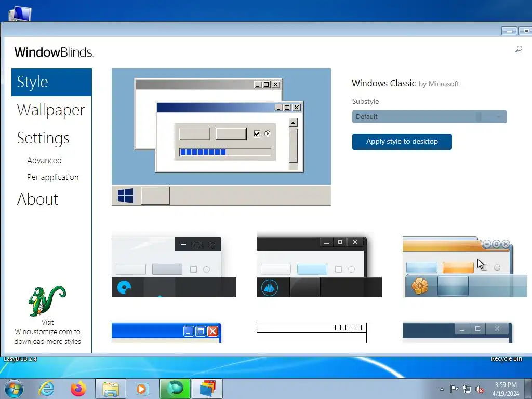
Task: Switch to the green taskbar app icon
Action: click(175, 389)
